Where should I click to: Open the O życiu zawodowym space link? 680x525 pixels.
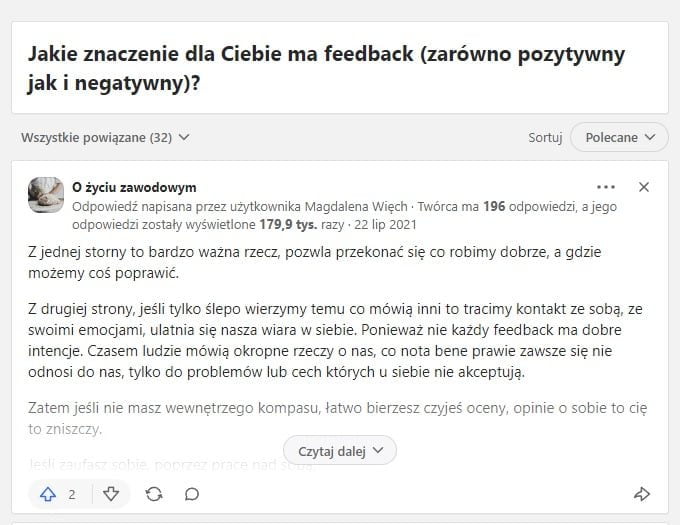tap(134, 187)
